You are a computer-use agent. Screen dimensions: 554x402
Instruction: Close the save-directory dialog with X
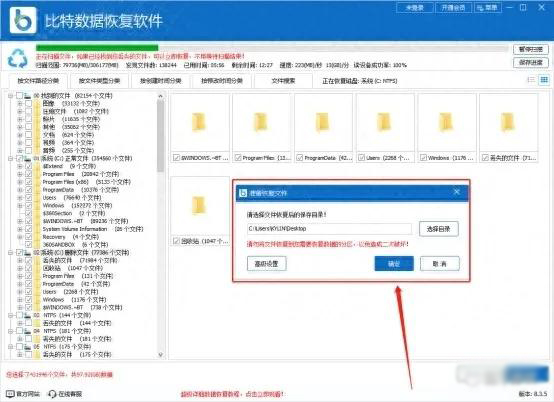pyautogui.click(x=456, y=192)
